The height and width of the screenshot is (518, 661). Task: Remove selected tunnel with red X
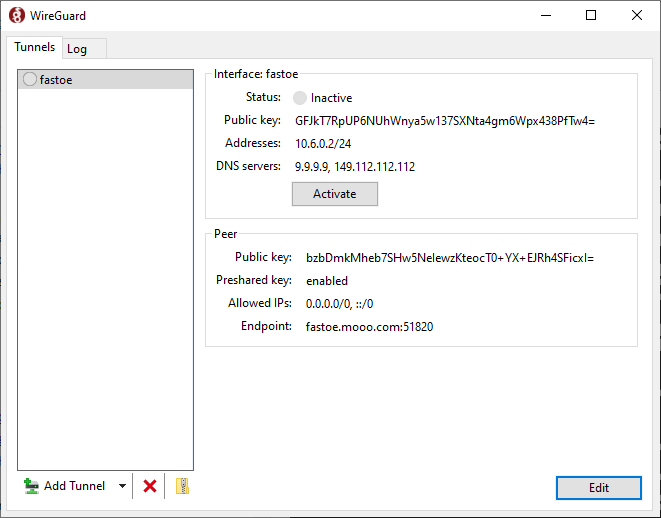click(150, 486)
